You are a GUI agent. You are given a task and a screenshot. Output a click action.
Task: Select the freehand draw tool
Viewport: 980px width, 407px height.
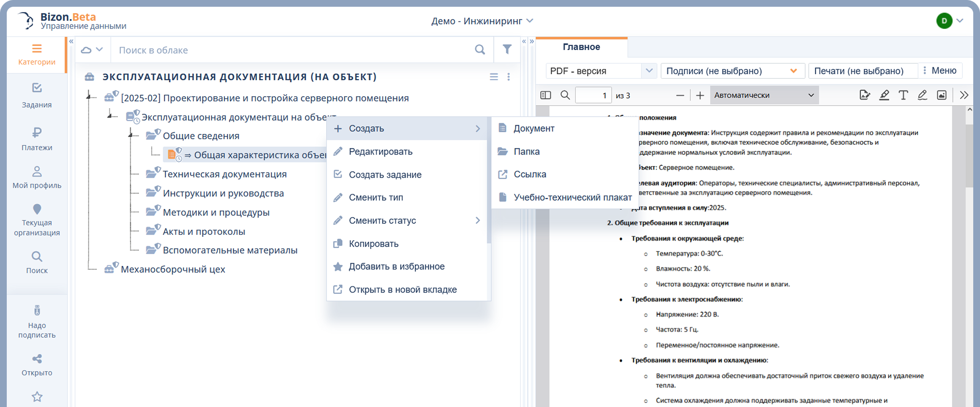[x=922, y=95]
